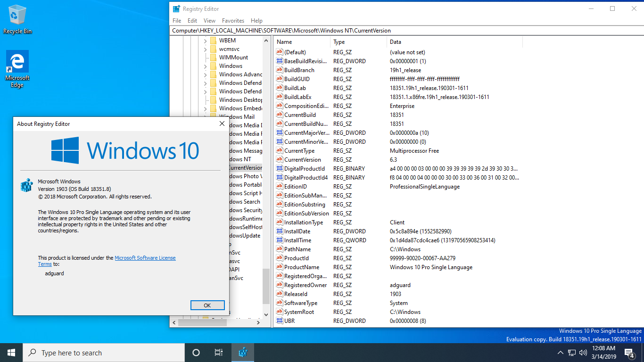This screenshot has width=644, height=362.
Task: Click the registry path address bar
Action: (x=406, y=31)
